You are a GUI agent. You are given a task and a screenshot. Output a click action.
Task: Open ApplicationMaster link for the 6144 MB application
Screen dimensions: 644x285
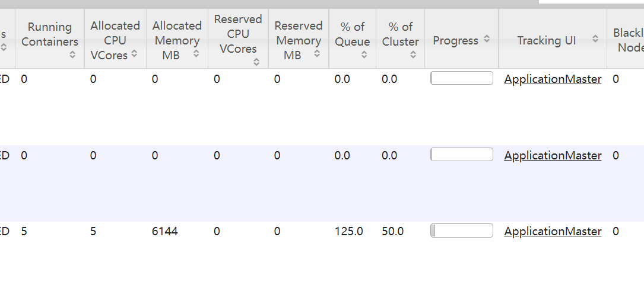[x=553, y=232]
